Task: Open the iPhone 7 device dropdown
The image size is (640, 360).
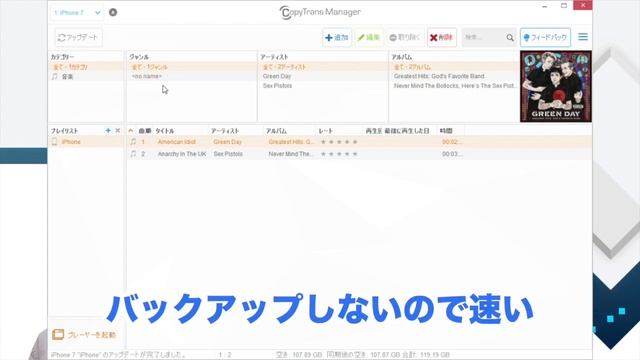Action: [x=77, y=13]
